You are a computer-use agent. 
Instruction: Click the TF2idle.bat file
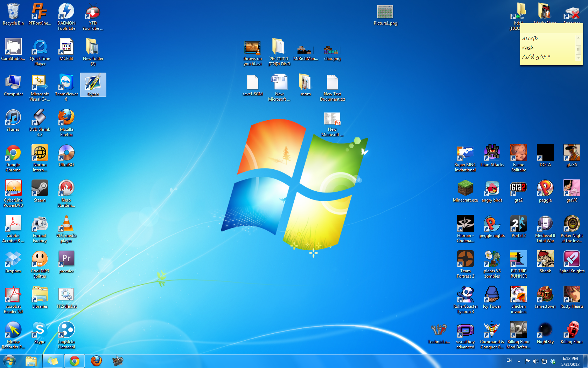point(66,298)
